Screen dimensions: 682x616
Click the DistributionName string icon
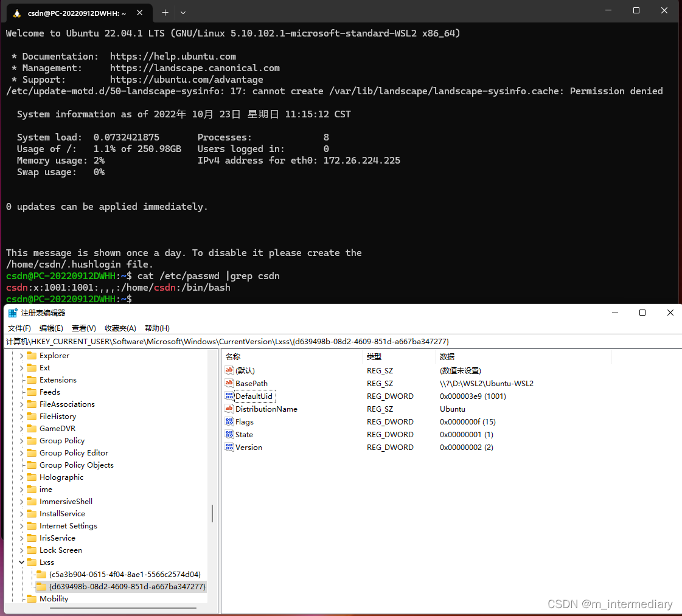pyautogui.click(x=230, y=409)
